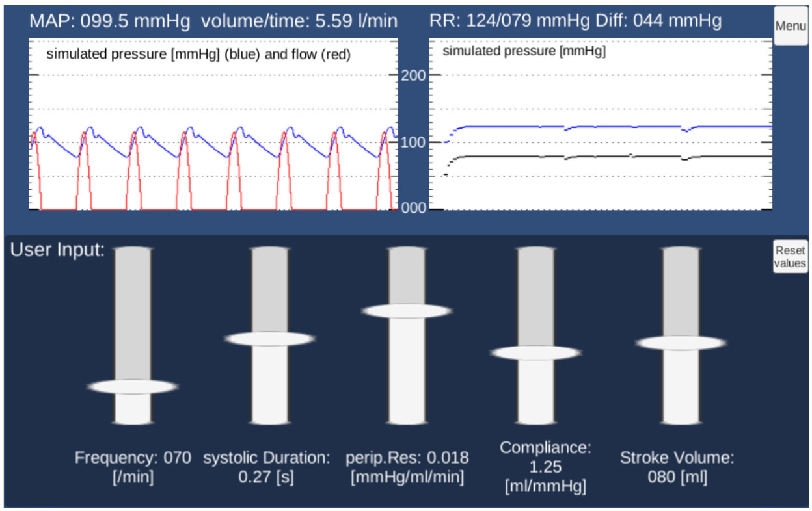Click white lower track of Stroke Volume slider
The image size is (812, 511).
point(681,387)
